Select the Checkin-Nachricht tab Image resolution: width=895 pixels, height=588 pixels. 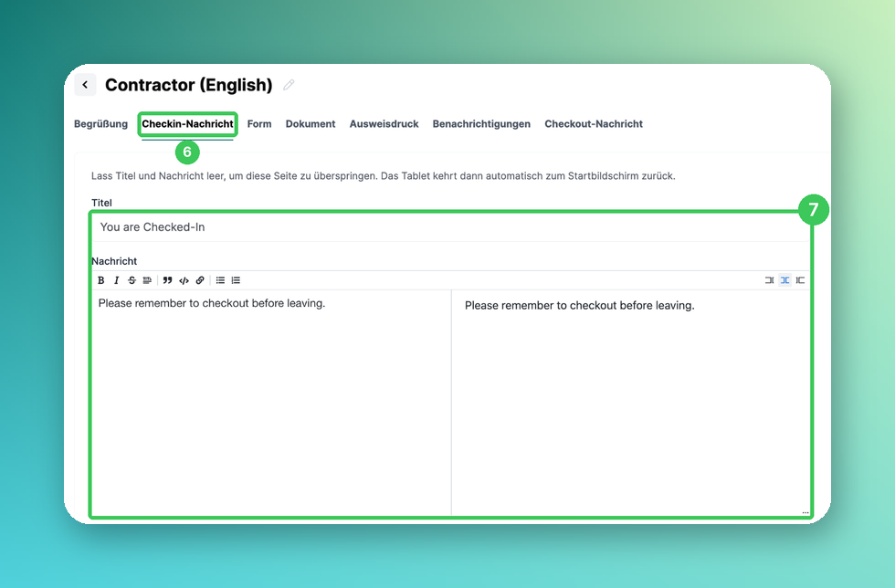coord(188,124)
